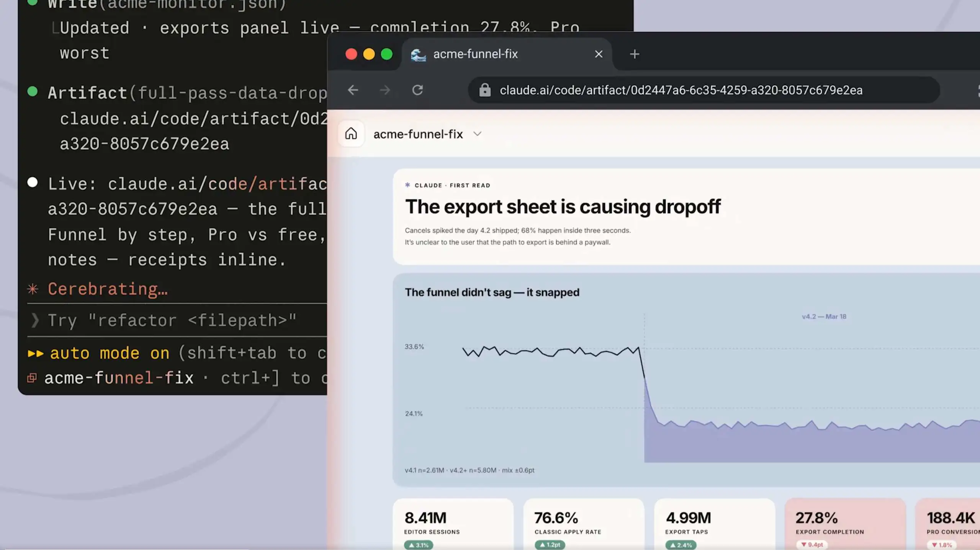Open a new browser tab with the plus icon
This screenshot has height=550, width=980.
(635, 54)
